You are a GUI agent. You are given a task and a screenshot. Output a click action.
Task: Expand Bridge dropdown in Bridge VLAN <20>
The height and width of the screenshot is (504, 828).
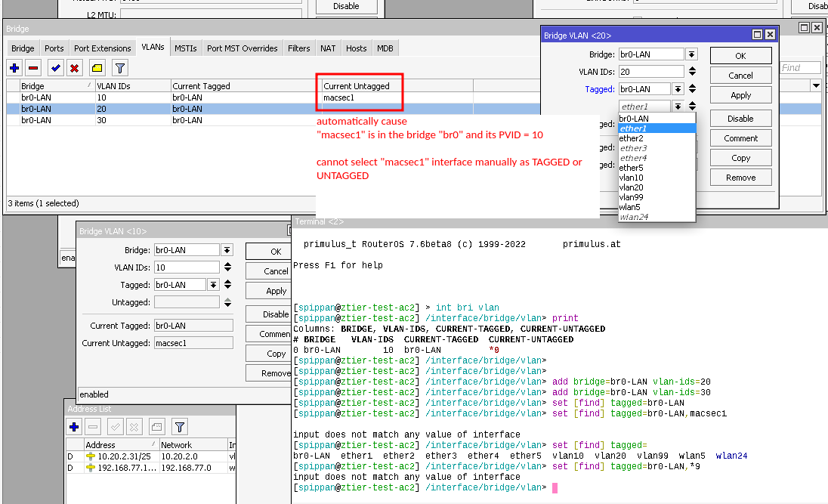(691, 54)
